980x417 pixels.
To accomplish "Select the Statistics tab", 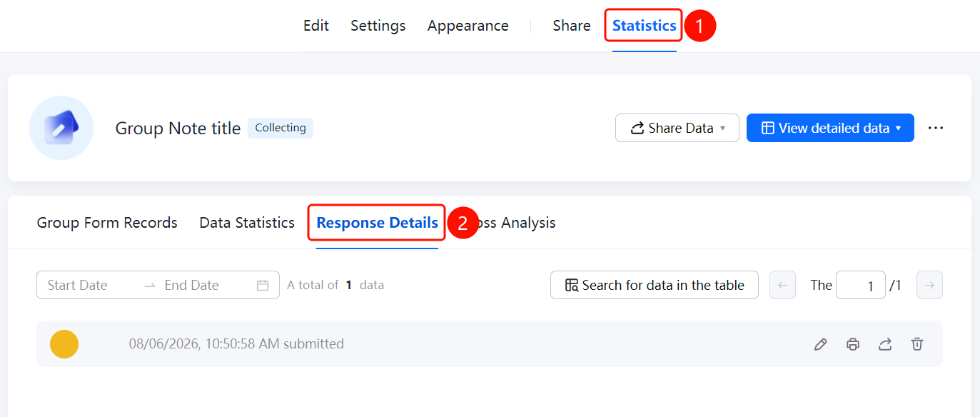I will pyautogui.click(x=645, y=26).
